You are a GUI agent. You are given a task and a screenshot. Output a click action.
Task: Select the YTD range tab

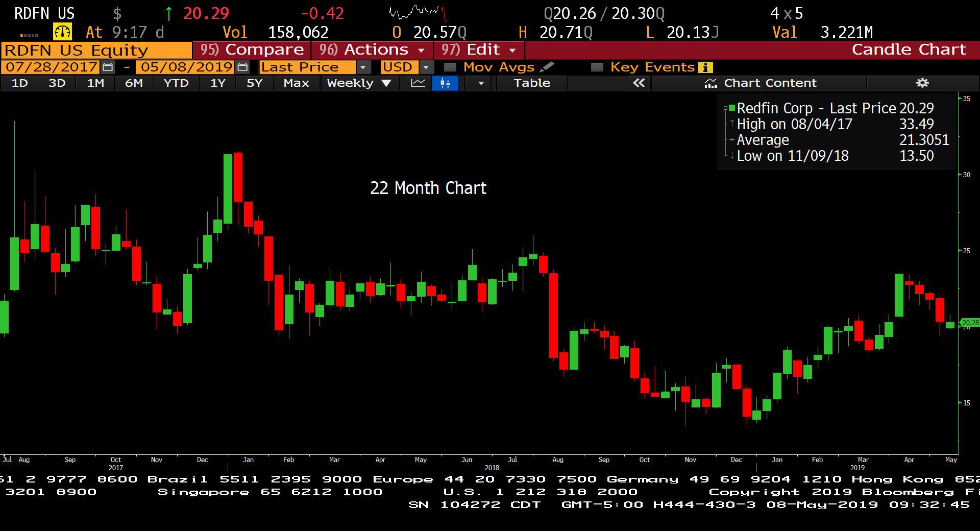point(176,83)
